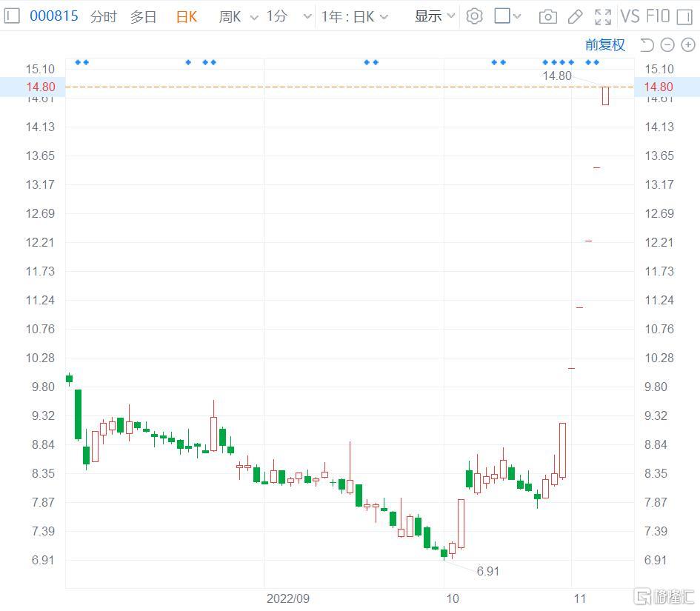Click the square layout icon
The height and width of the screenshot is (611, 700).
tap(502, 16)
